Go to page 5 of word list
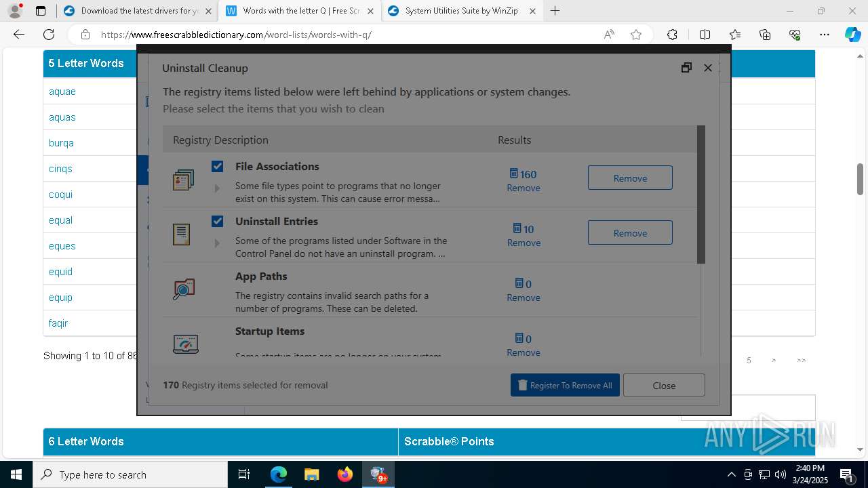Viewport: 868px width, 488px height. pos(749,361)
